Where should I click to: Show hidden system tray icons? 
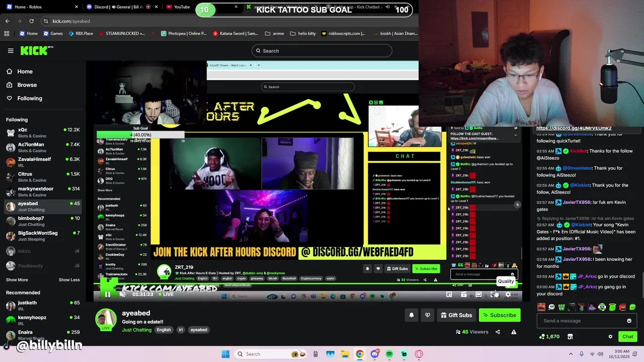[x=571, y=354]
